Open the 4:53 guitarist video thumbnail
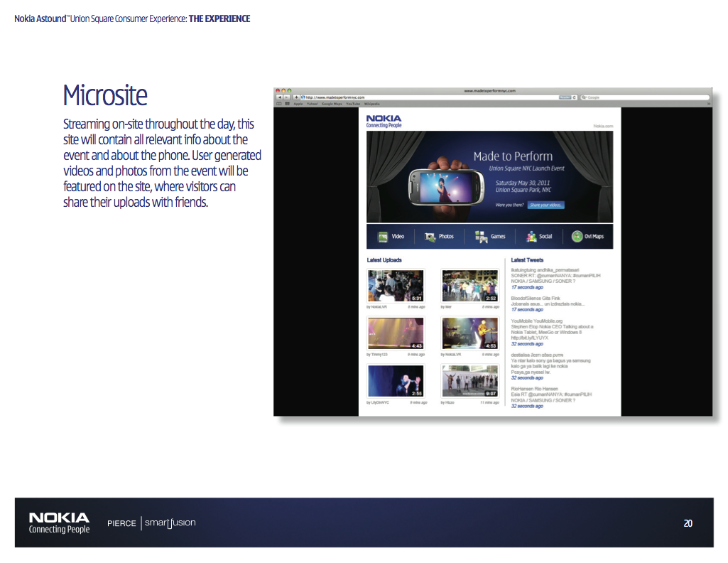 click(x=470, y=333)
